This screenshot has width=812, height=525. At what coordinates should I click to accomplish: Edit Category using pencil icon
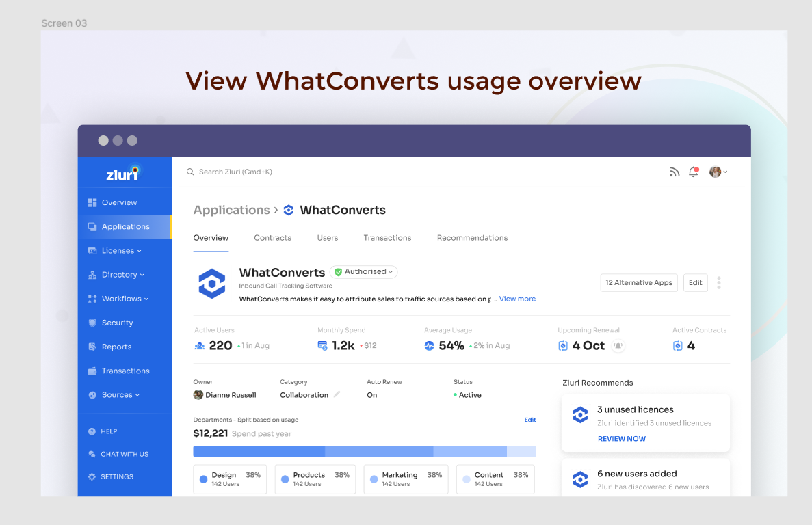coord(337,394)
